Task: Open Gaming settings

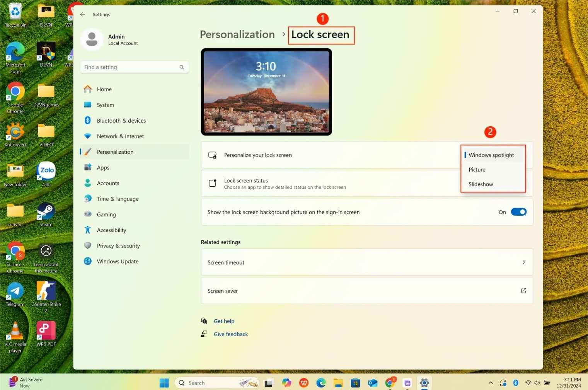Action: click(106, 214)
